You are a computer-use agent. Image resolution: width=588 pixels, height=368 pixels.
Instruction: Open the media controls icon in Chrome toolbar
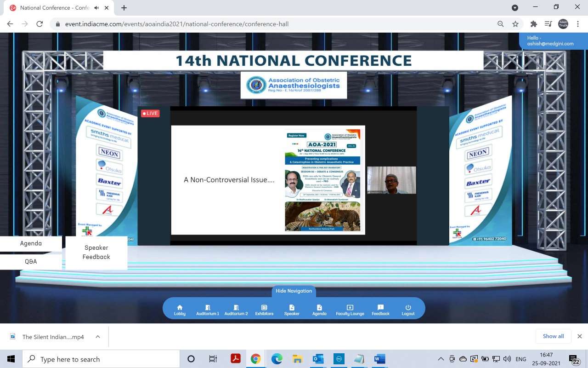[x=548, y=24]
